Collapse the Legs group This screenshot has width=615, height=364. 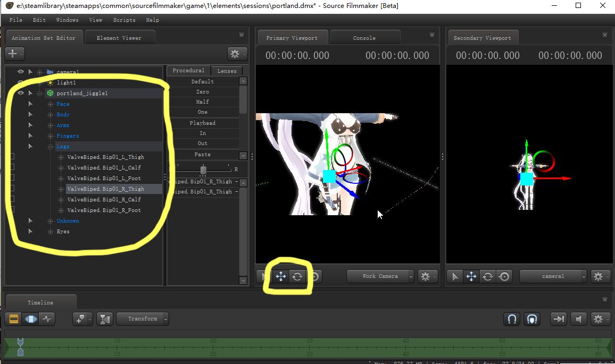[50, 147]
